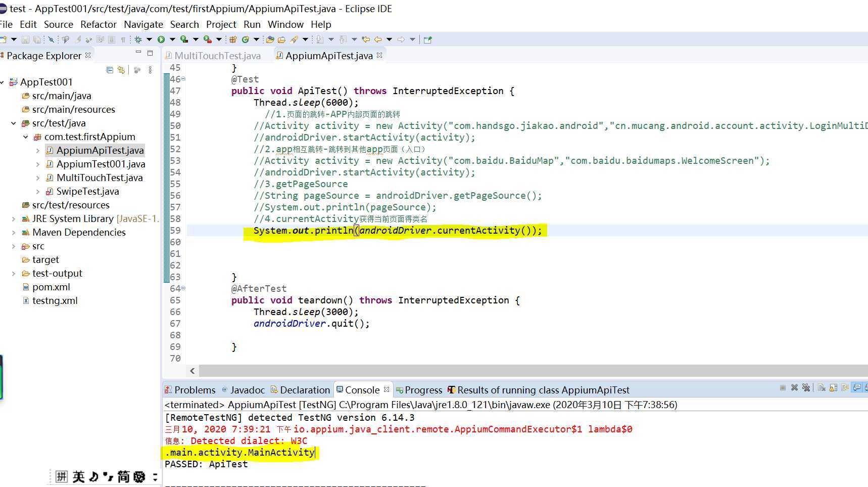Viewport: 868px width, 487px height.
Task: Click the New Java Package icon
Action: (233, 39)
